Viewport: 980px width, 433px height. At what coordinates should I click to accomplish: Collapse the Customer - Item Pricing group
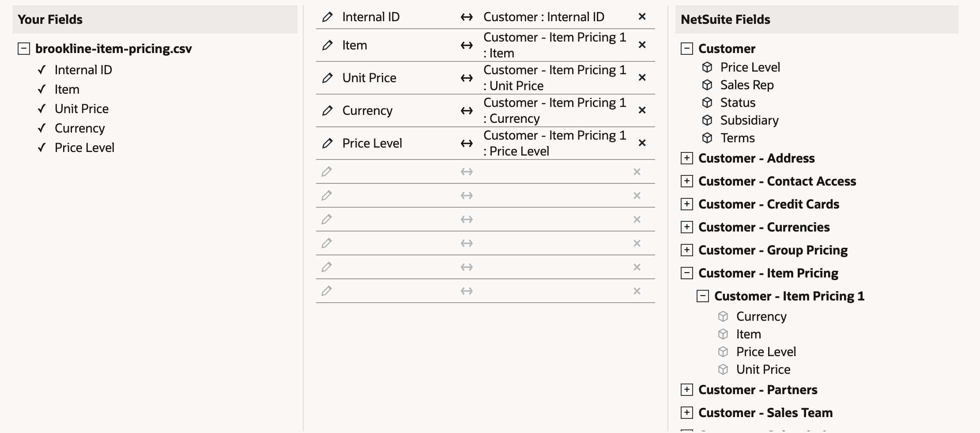[687, 273]
